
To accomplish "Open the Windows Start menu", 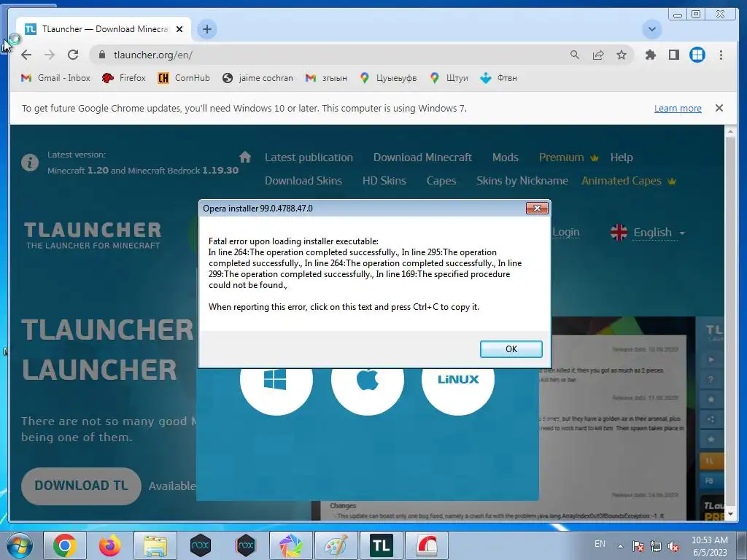I will 19,545.
